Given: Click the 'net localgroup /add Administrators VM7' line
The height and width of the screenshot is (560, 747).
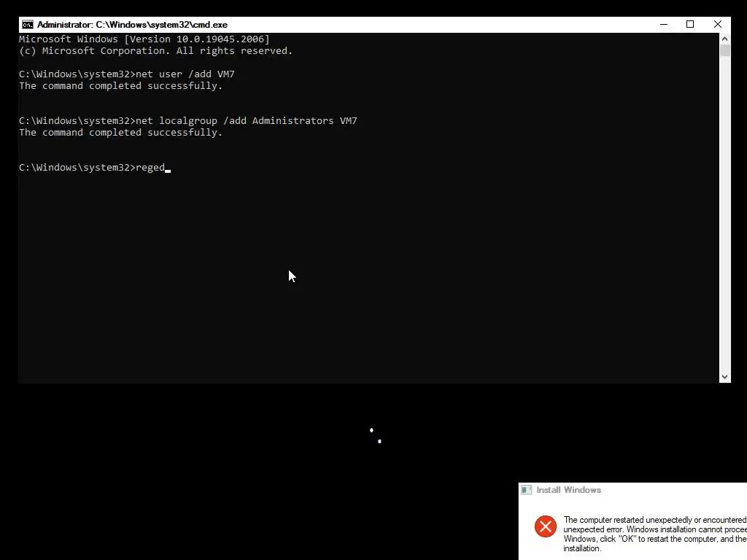Looking at the screenshot, I should click(187, 120).
